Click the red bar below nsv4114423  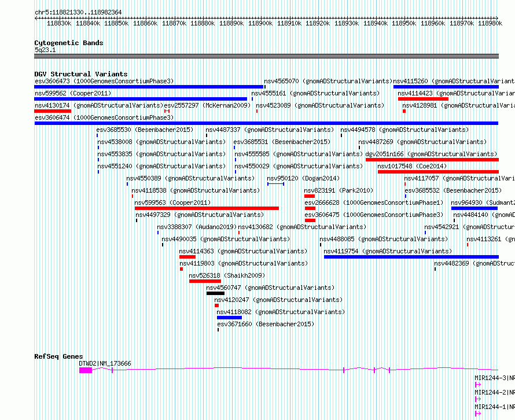click(x=423, y=99)
